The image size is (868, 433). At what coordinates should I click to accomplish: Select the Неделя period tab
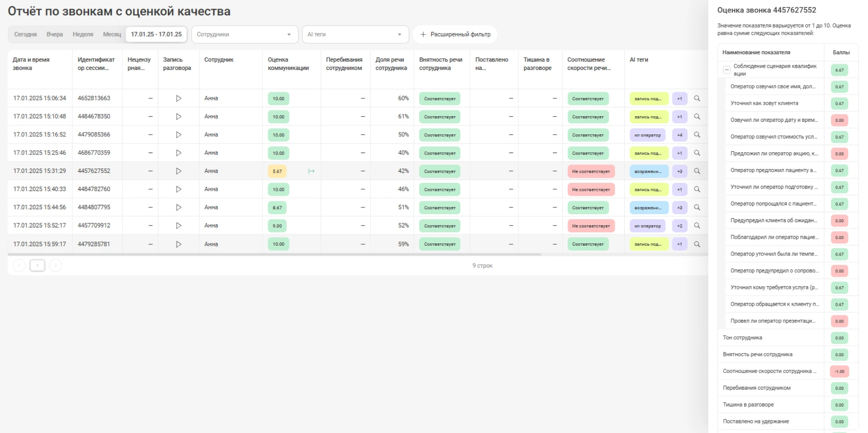[x=83, y=35]
